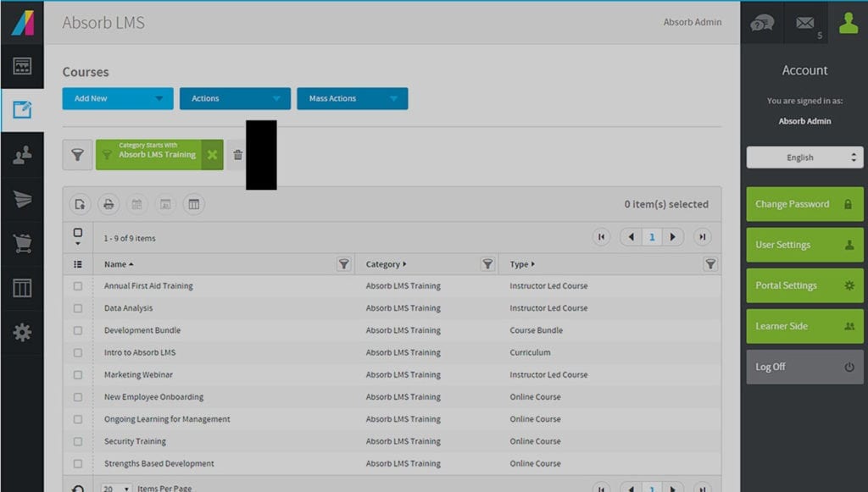Viewport: 868px width, 492px height.
Task: Click the Data Analysis course name
Action: 129,308
